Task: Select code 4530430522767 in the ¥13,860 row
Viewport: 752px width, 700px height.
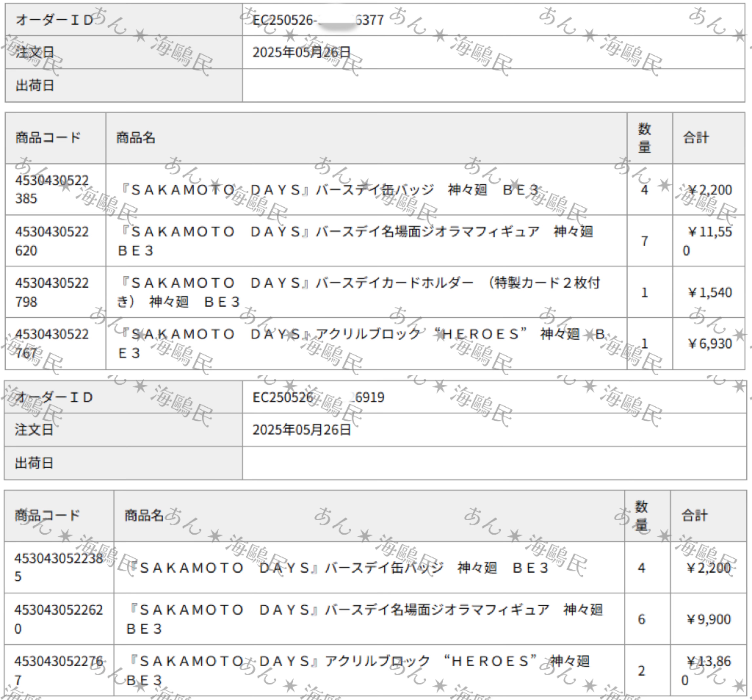Action: [59, 671]
